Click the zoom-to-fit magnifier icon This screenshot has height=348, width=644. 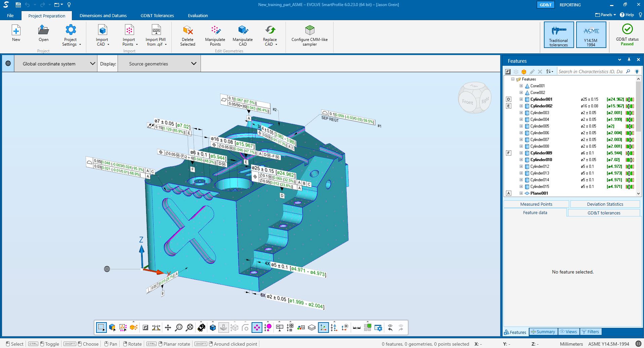[x=190, y=328]
